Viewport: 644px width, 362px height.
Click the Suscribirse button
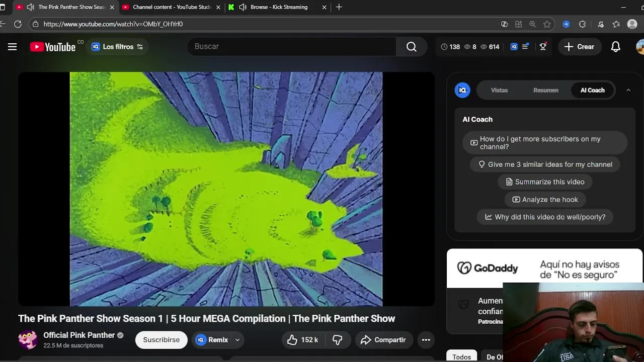pos(161,340)
